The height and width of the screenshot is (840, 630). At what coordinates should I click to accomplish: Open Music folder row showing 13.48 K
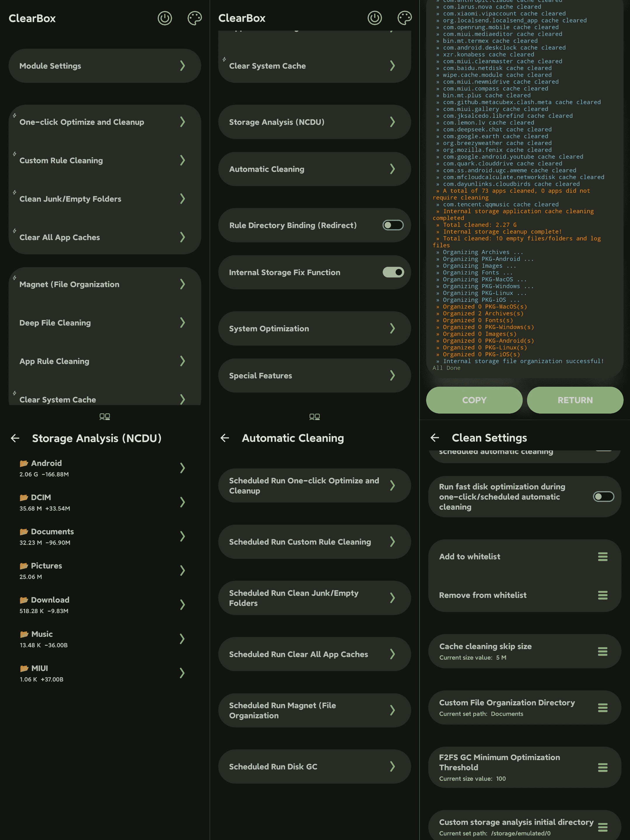click(x=105, y=639)
